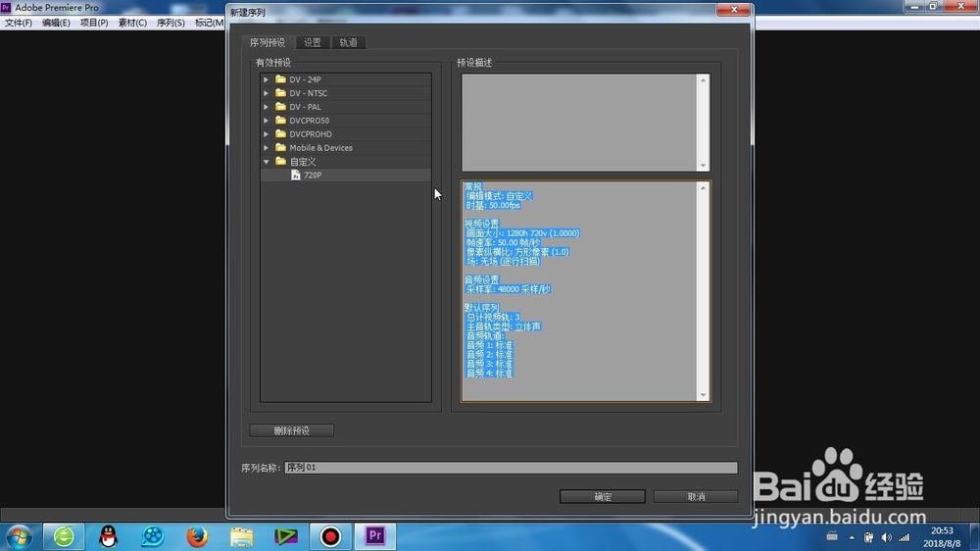Expand the DV - NTSC preset folder
This screenshot has height=551, width=980.
[267, 93]
